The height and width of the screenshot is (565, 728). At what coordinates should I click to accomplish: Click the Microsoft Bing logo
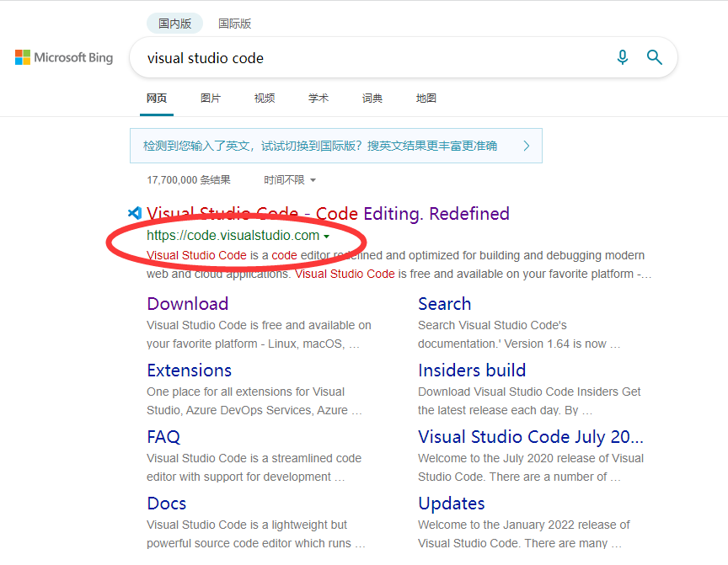click(x=64, y=57)
